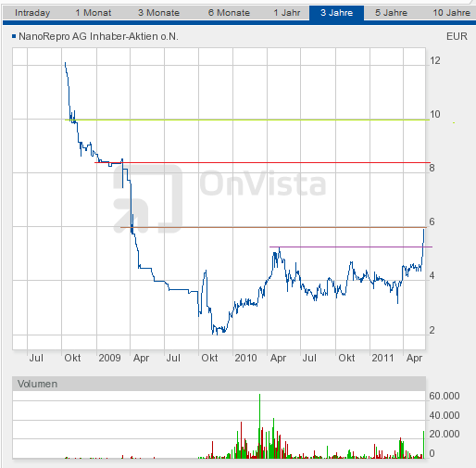Click the 20.000 volume axis label
Image resolution: width=476 pixels, height=468 pixels.
[445, 434]
